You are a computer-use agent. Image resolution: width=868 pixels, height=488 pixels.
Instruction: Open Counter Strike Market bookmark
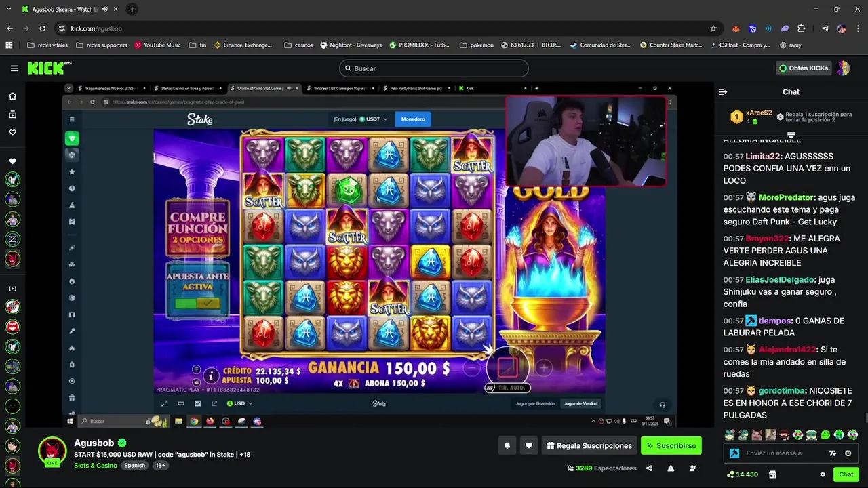pos(671,45)
